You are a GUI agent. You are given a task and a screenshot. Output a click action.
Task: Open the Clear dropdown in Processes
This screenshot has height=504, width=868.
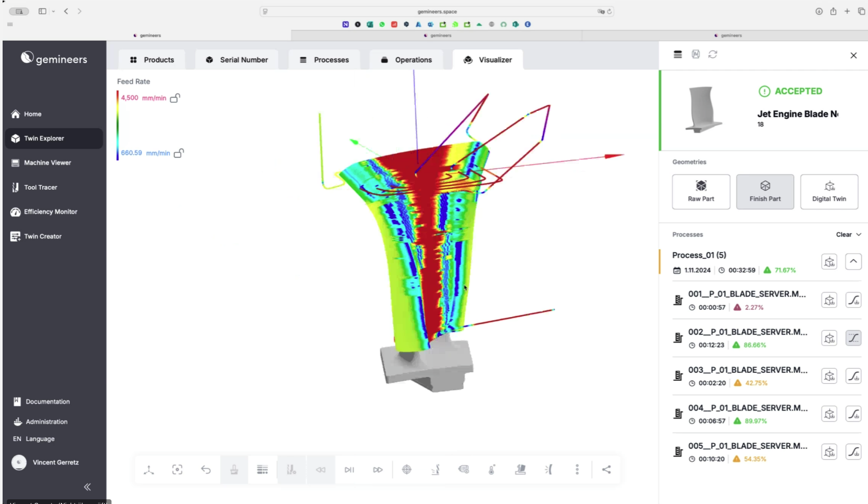(848, 234)
